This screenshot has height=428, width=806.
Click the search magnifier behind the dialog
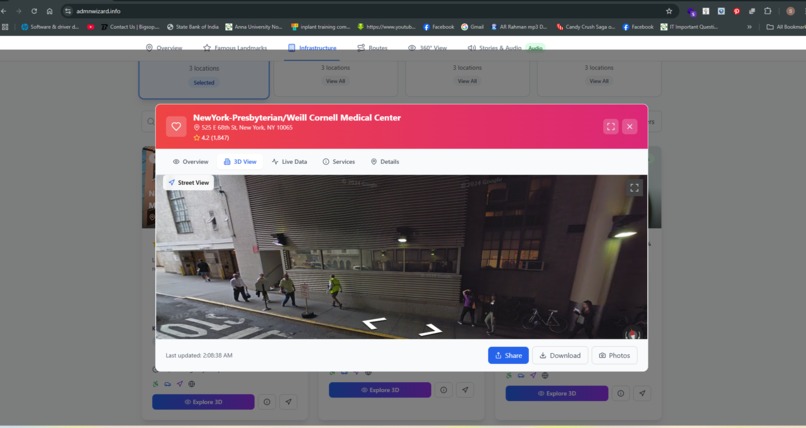click(x=150, y=122)
